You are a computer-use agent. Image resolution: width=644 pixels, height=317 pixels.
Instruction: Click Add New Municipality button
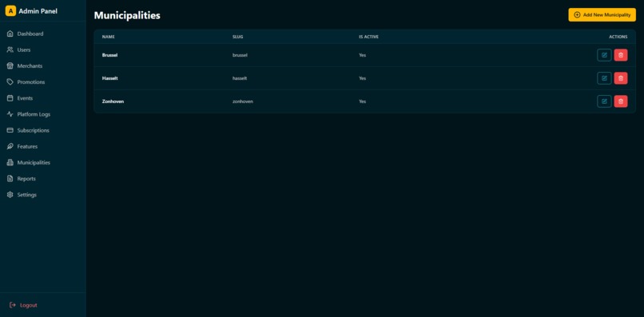tap(602, 15)
